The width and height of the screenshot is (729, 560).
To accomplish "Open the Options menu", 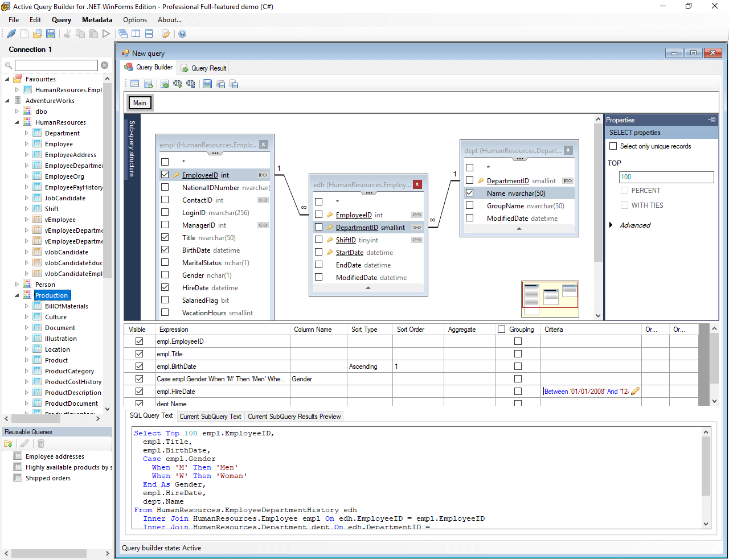I will (x=135, y=20).
